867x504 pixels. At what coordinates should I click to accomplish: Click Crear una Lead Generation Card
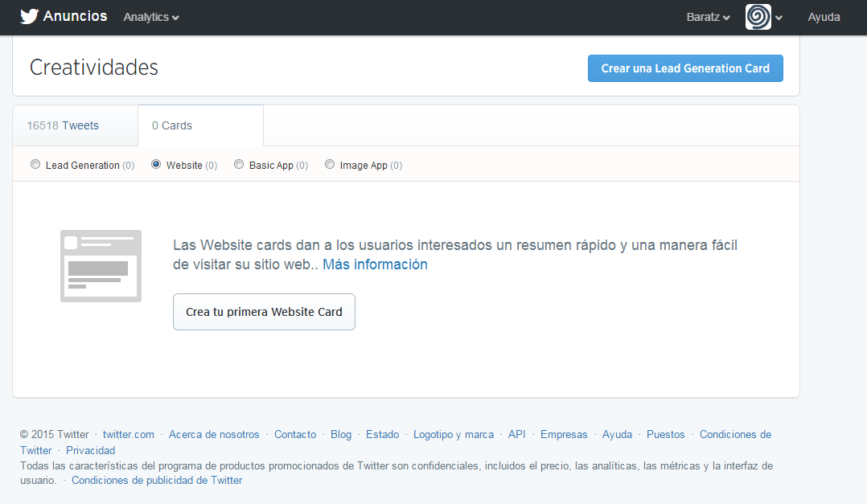point(685,68)
